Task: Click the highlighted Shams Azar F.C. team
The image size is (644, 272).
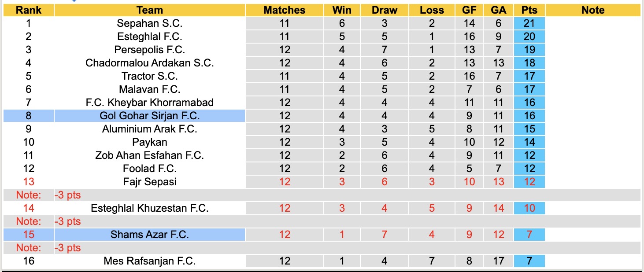Action: [x=150, y=235]
